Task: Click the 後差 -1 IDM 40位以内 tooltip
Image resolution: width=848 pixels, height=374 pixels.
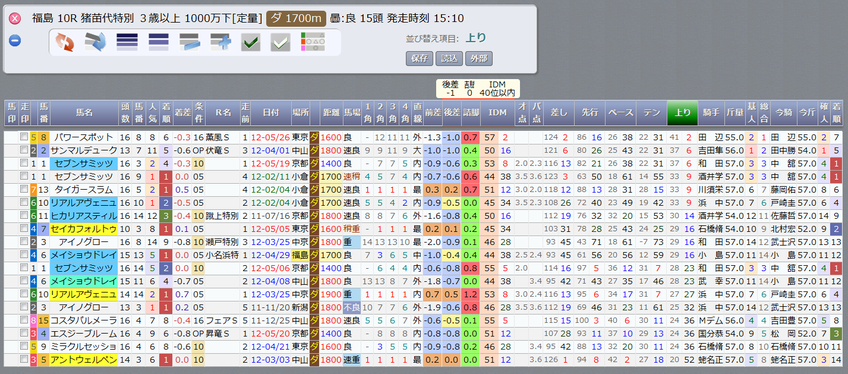Action: coord(478,89)
